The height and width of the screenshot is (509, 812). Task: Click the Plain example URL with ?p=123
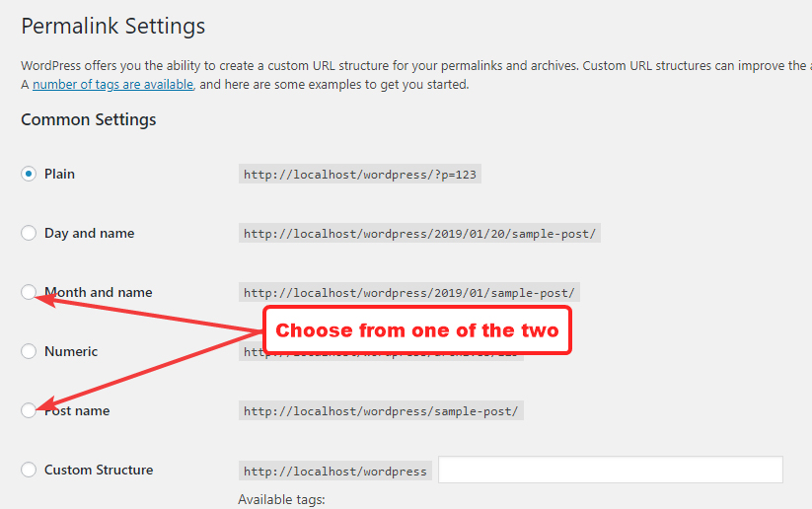[x=361, y=175]
